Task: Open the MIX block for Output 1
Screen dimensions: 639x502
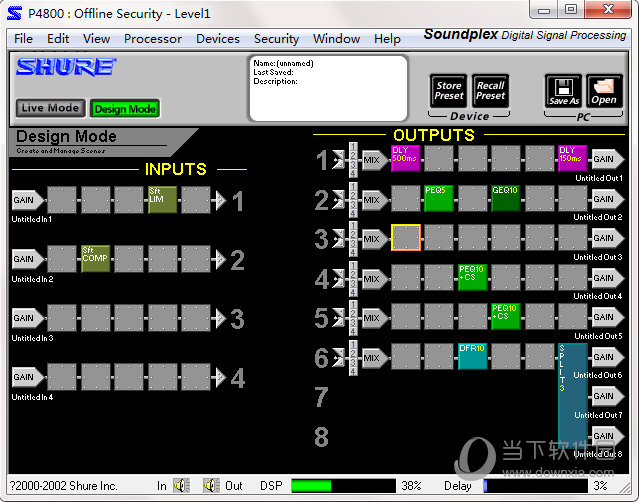Action: click(x=375, y=160)
